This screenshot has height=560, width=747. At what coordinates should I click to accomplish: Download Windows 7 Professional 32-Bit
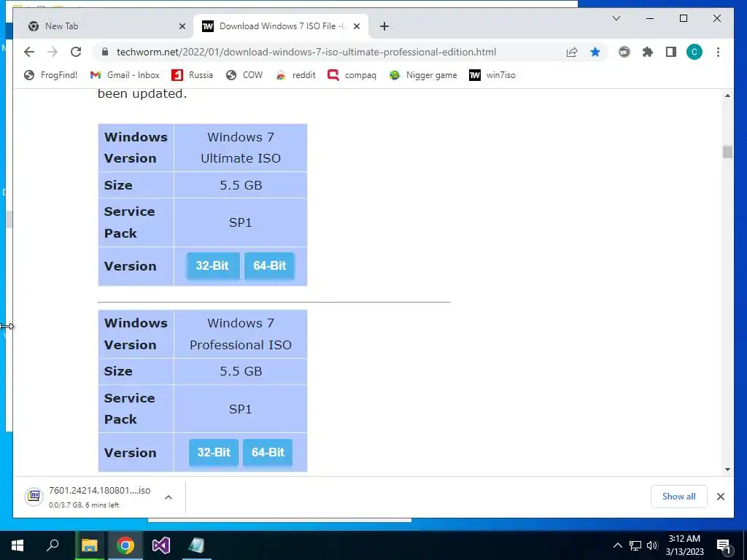pos(214,452)
